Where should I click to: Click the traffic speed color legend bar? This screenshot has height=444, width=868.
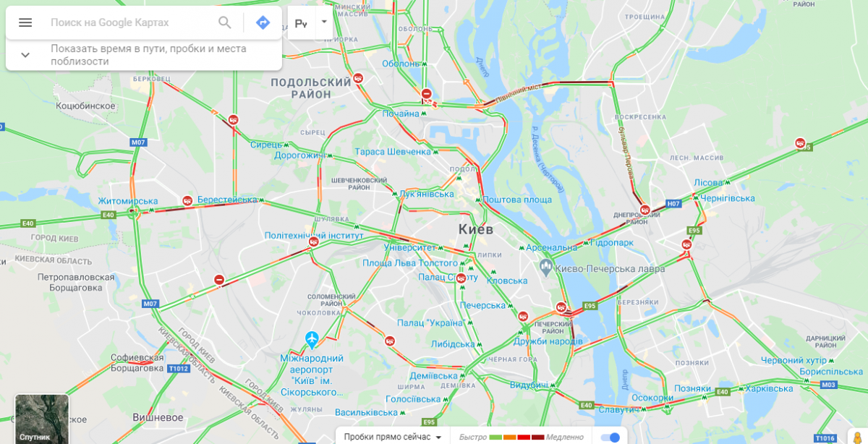pyautogui.click(x=517, y=437)
